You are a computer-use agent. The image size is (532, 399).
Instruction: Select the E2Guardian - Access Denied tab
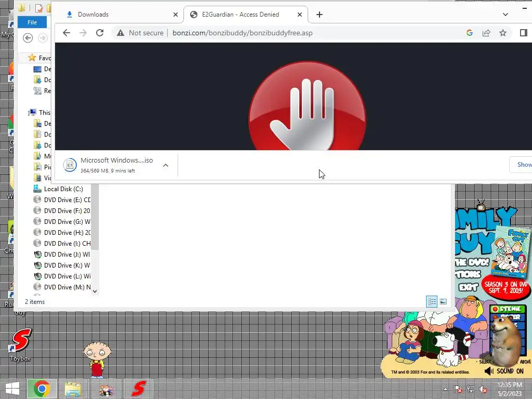[x=246, y=15]
